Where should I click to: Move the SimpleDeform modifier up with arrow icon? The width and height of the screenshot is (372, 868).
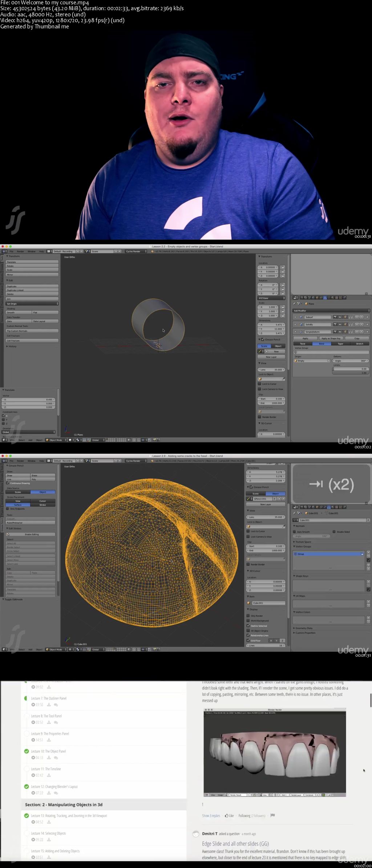pyautogui.click(x=357, y=332)
